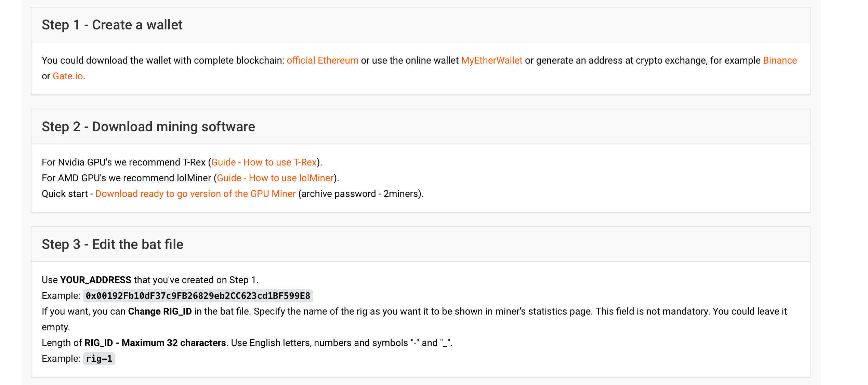Screen dimensions: 868x385
Task: Open Guide - How to use T-Rex
Action: point(264,162)
